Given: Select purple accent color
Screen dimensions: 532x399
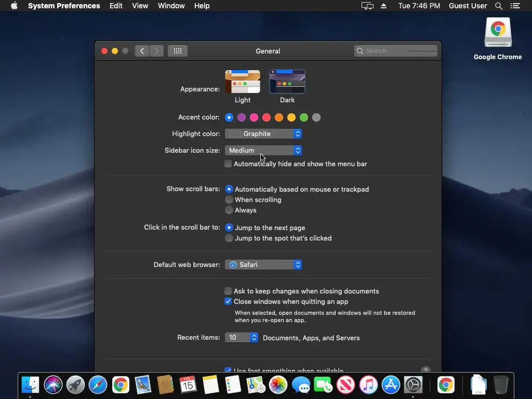Looking at the screenshot, I should [x=242, y=117].
